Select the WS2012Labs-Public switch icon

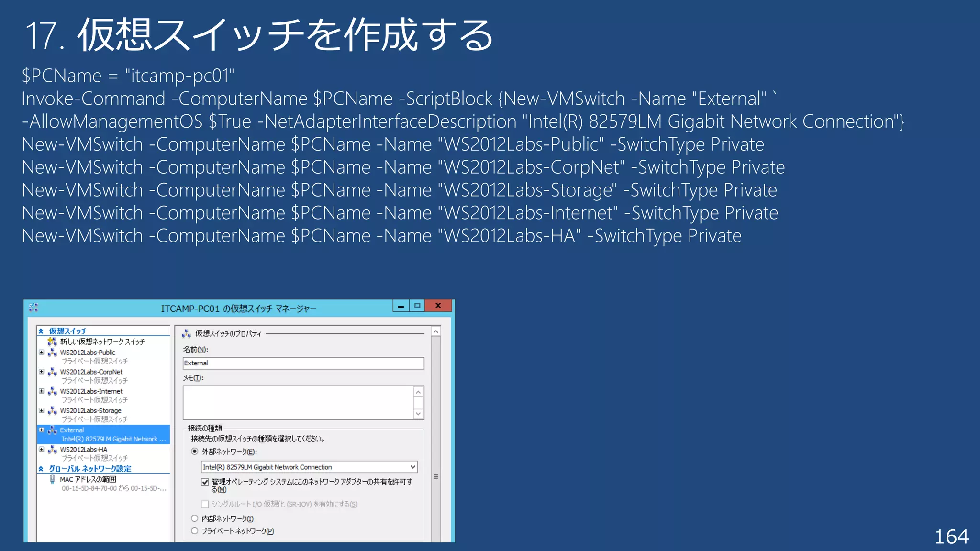tap(52, 353)
